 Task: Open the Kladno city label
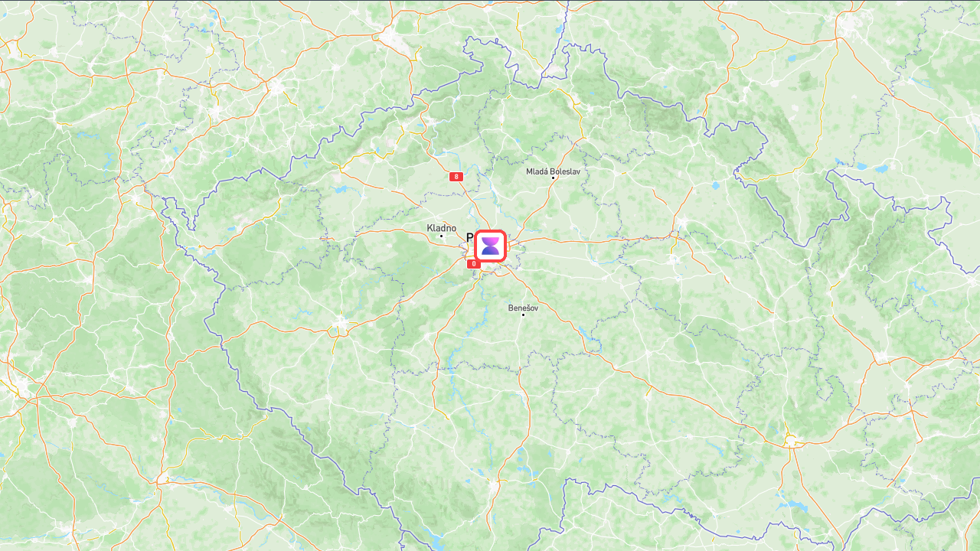tap(442, 228)
